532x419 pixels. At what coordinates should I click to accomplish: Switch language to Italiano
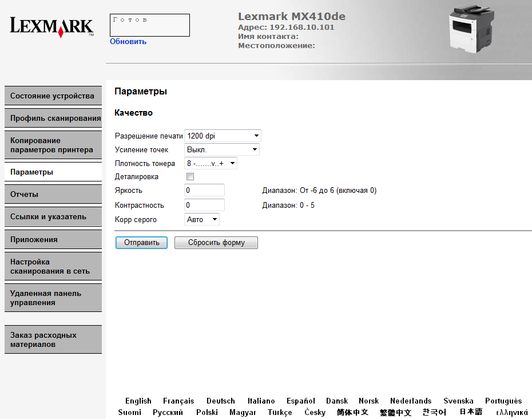coord(261,401)
